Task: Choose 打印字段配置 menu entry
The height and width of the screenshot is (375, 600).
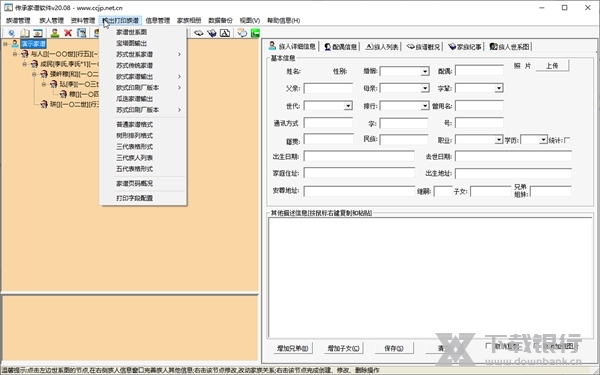Action: coord(143,198)
